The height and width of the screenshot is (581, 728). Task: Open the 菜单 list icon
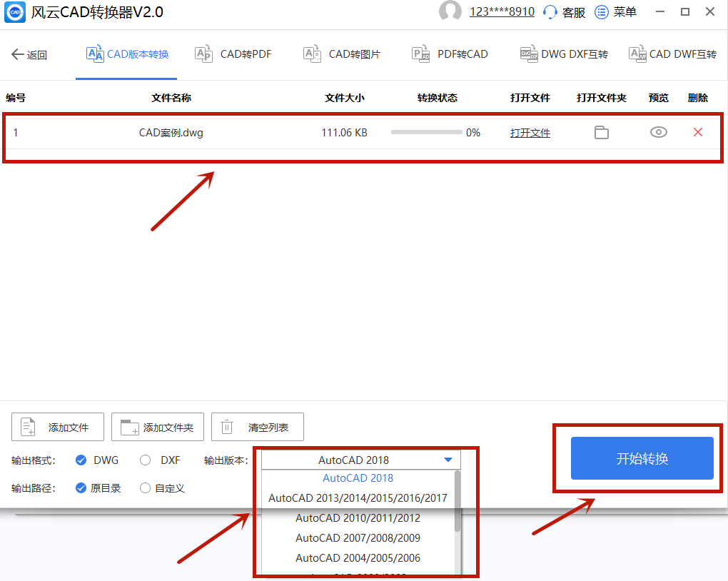tap(601, 12)
